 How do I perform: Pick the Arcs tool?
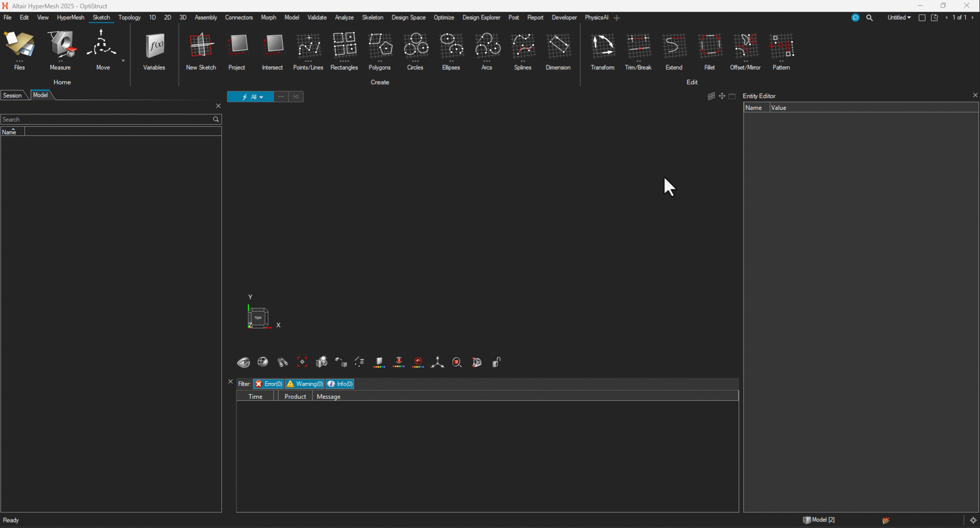pyautogui.click(x=487, y=50)
